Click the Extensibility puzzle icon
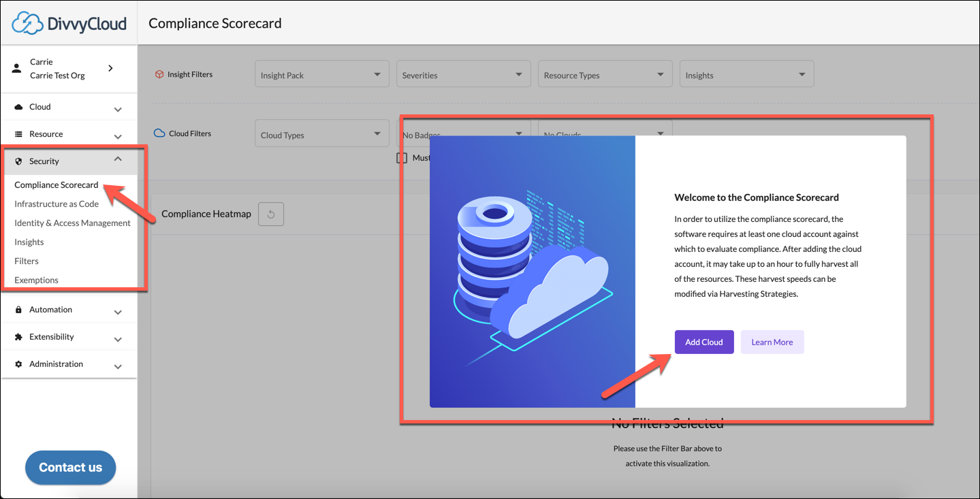This screenshot has height=499, width=980. click(18, 337)
